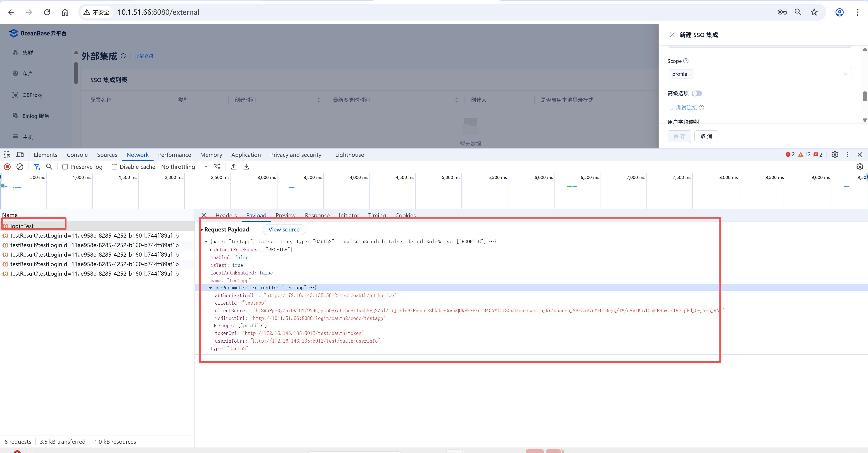Viewport: 868px width, 453px height.
Task: Open network conditions wifi icon
Action: [x=217, y=167]
